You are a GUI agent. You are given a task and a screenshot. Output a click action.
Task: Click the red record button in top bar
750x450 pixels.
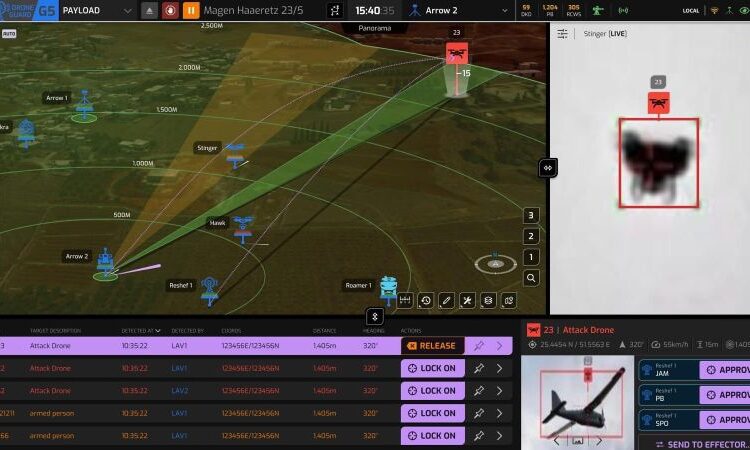pos(169,11)
